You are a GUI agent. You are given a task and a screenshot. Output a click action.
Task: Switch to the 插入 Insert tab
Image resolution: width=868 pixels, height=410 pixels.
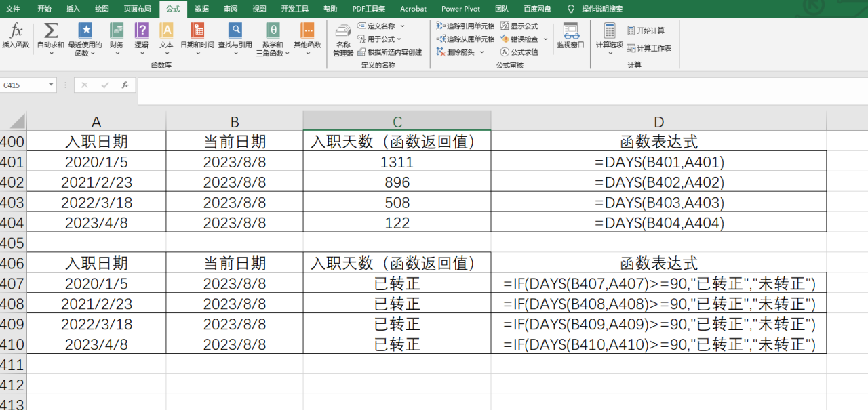(73, 9)
